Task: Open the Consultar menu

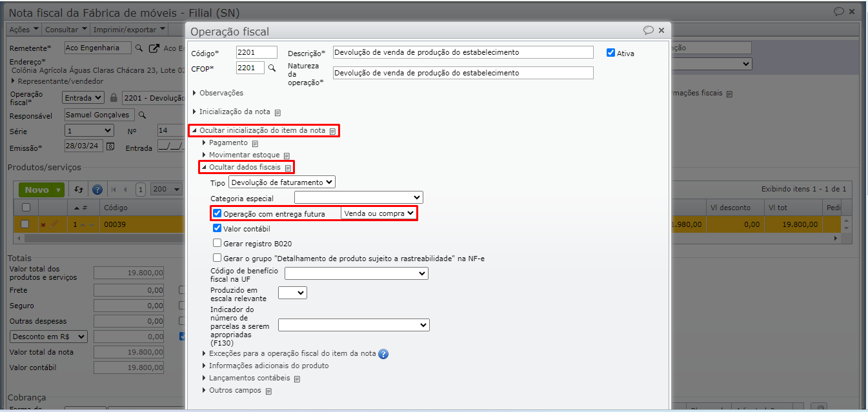Action: [x=66, y=30]
